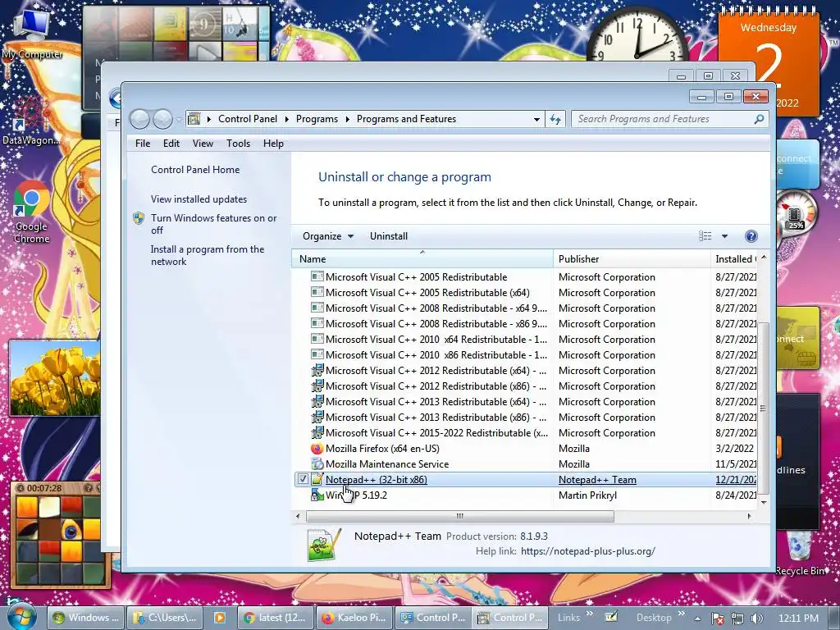This screenshot has width=840, height=630.
Task: Expand the arrow after Control Panel in breadcrumb
Action: point(286,119)
